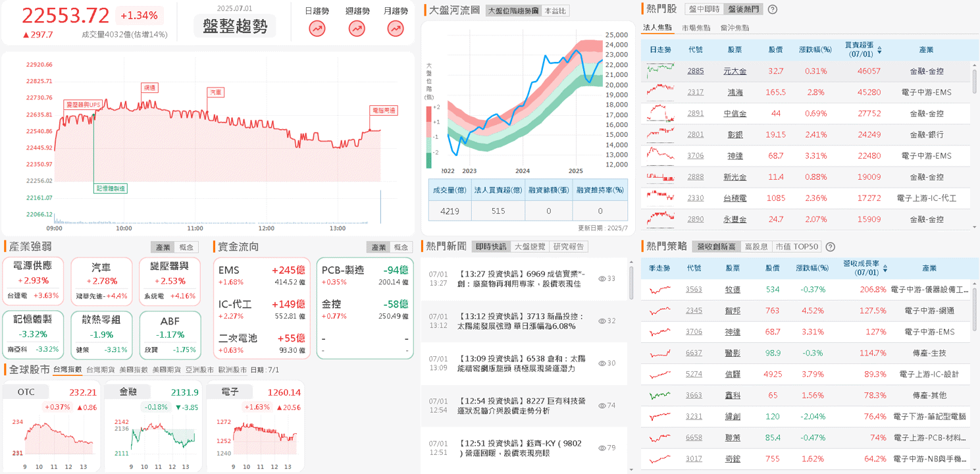This screenshot has width=980, height=474.
Task: Click the 記憶體製 industry card
Action: [33, 334]
